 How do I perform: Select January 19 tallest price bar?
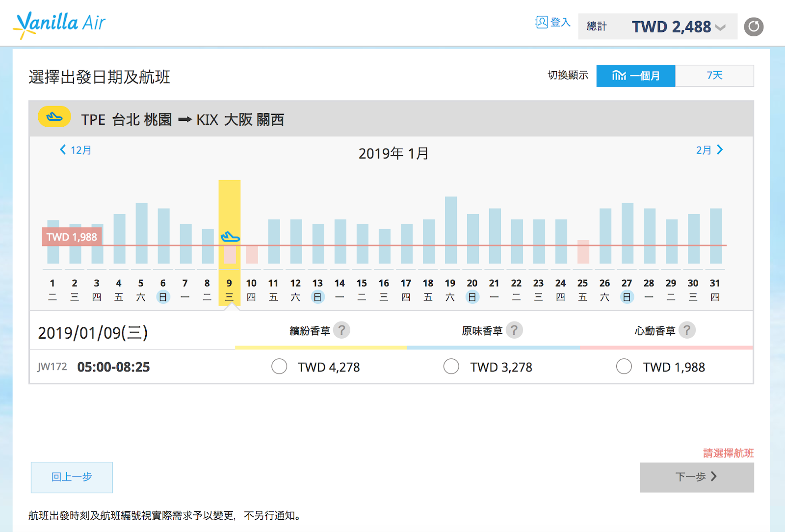(451, 230)
